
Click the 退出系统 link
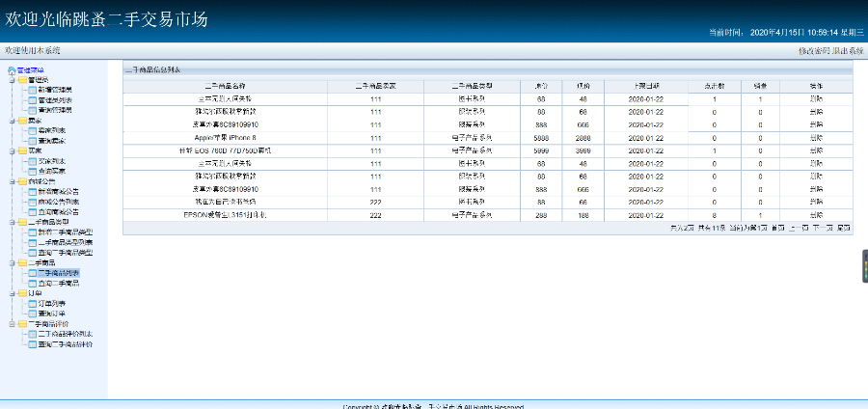click(848, 51)
